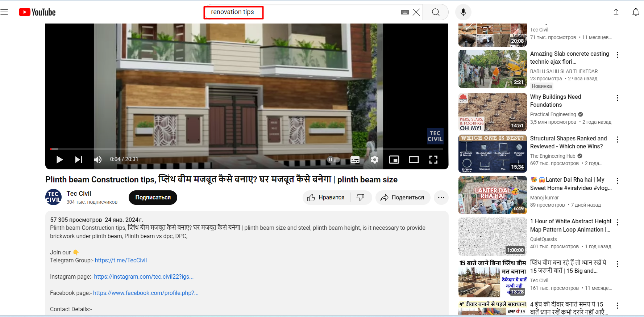Click Поделиться share button
This screenshot has width=644, height=317.
pos(403,198)
